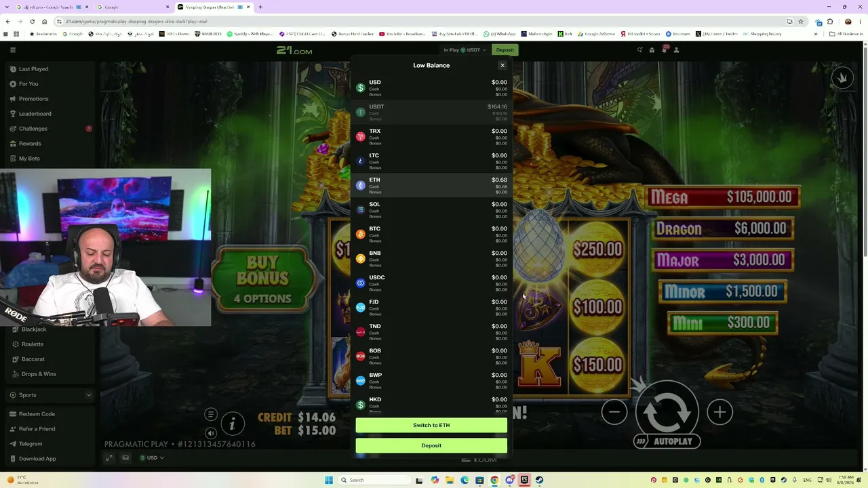Decrease the bet with the minus button

click(614, 412)
